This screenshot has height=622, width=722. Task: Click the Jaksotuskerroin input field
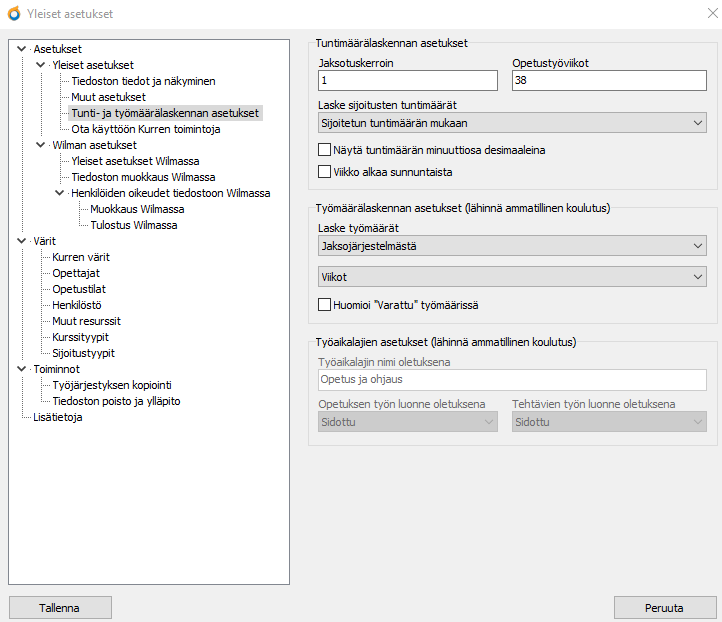(407, 81)
